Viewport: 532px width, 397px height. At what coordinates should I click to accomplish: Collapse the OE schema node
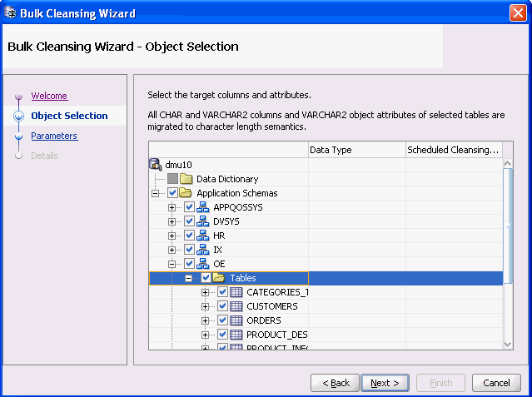172,265
